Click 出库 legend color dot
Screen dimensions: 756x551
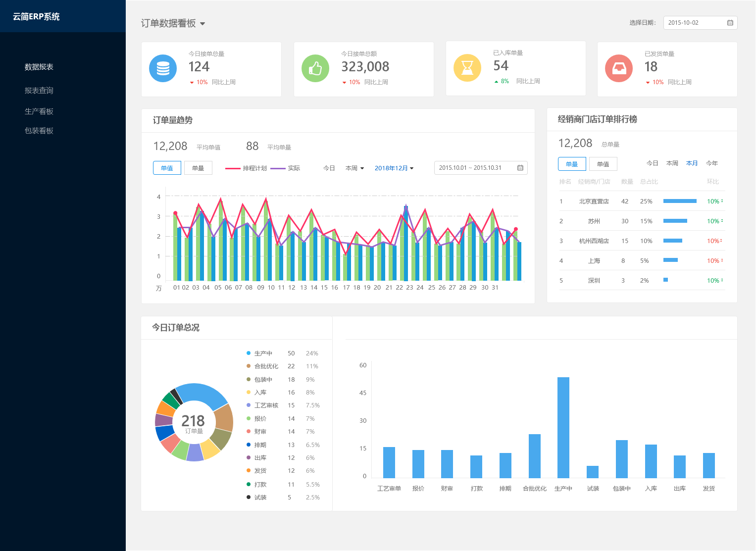pyautogui.click(x=249, y=457)
